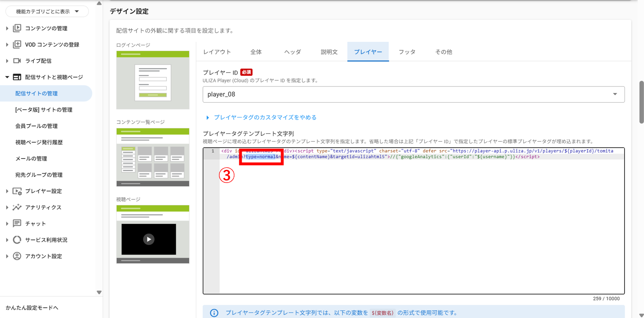Image resolution: width=644 pixels, height=318 pixels.
Task: Click the コンテンツの管理 sidebar icon
Action: 17,28
